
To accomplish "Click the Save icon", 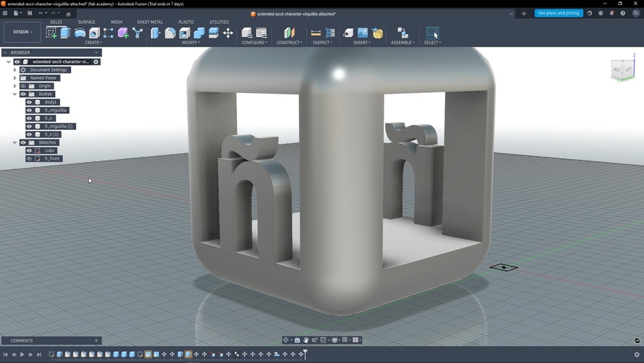I will (30, 13).
